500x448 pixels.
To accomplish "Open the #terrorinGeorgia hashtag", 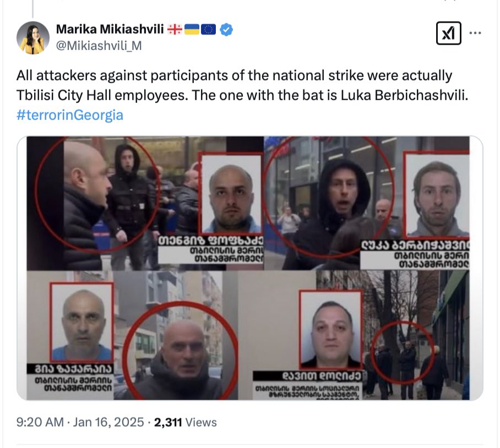I will coord(70,115).
